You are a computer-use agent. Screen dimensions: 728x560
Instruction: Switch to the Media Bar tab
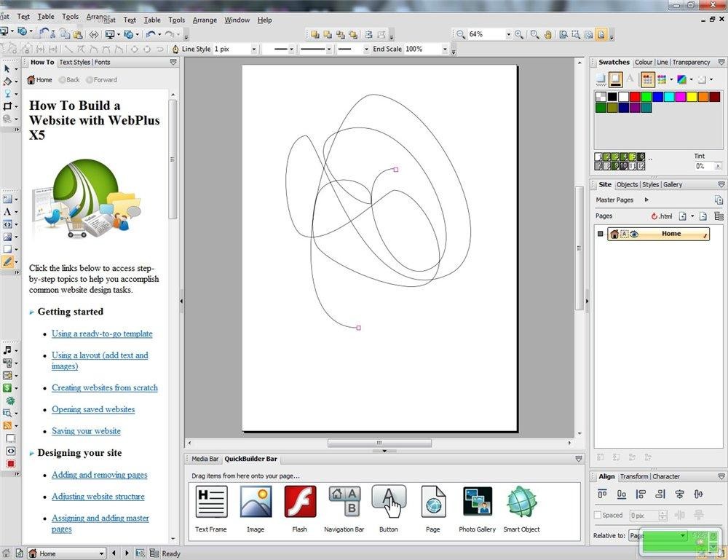point(205,459)
